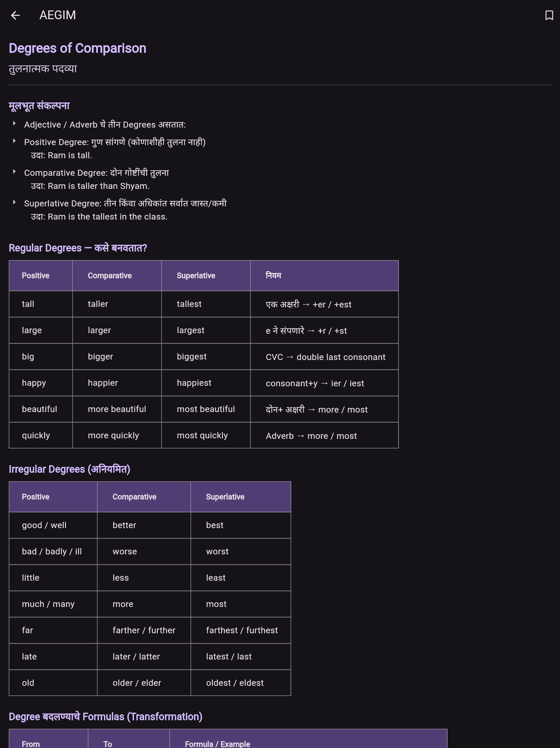Click the मूलभूत संकल्पना section heading
This screenshot has width=560, height=748.
[x=39, y=106]
